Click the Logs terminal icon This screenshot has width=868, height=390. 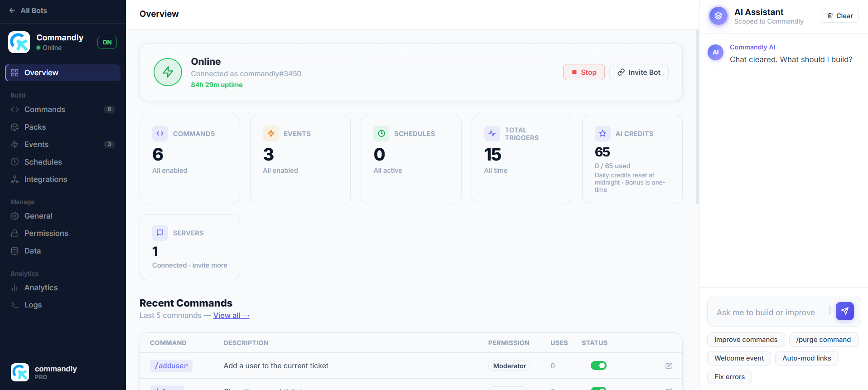[15, 305]
